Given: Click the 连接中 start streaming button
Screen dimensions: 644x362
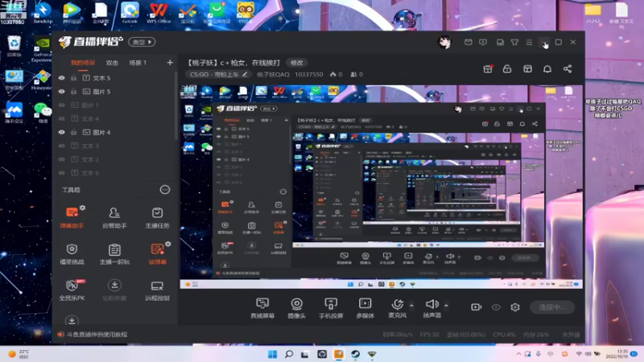Looking at the screenshot, I should (x=552, y=307).
